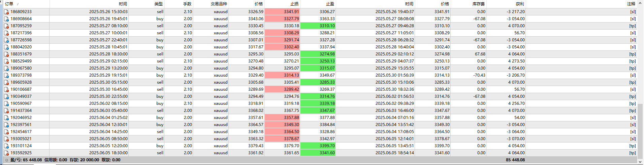Click the icon of order 189067580
Viewport: 644px width, 165px height.
click(6, 68)
